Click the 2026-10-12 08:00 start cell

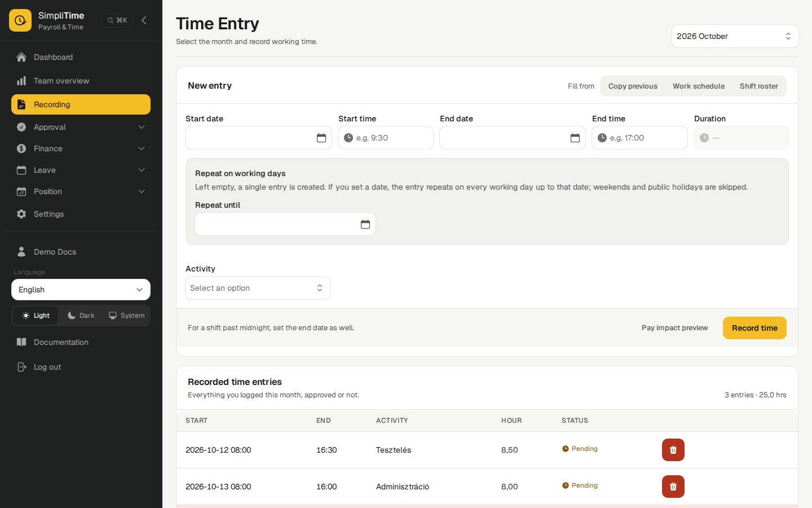coord(218,450)
